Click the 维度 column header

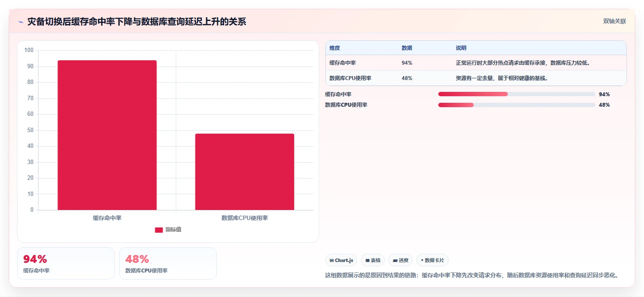(335, 48)
